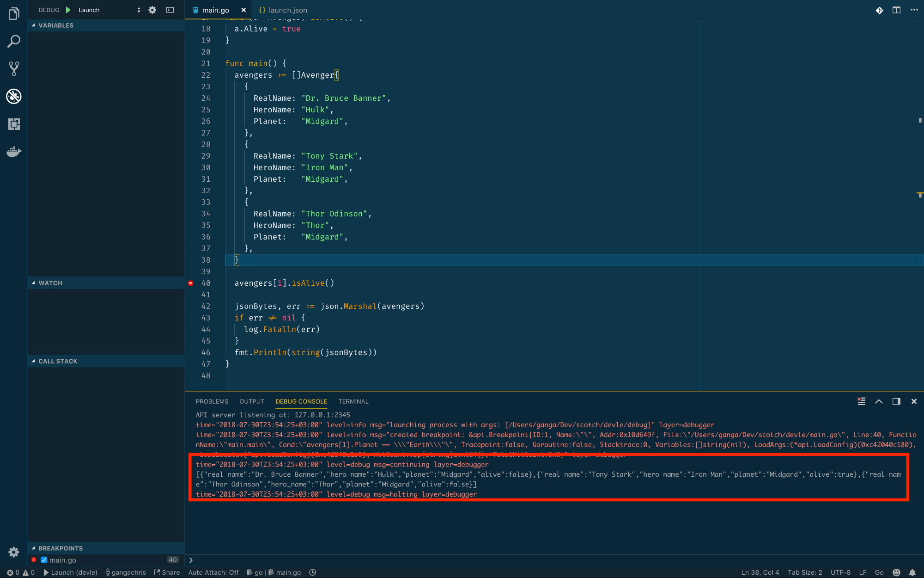
Task: Open the Source Control view
Action: 13,69
